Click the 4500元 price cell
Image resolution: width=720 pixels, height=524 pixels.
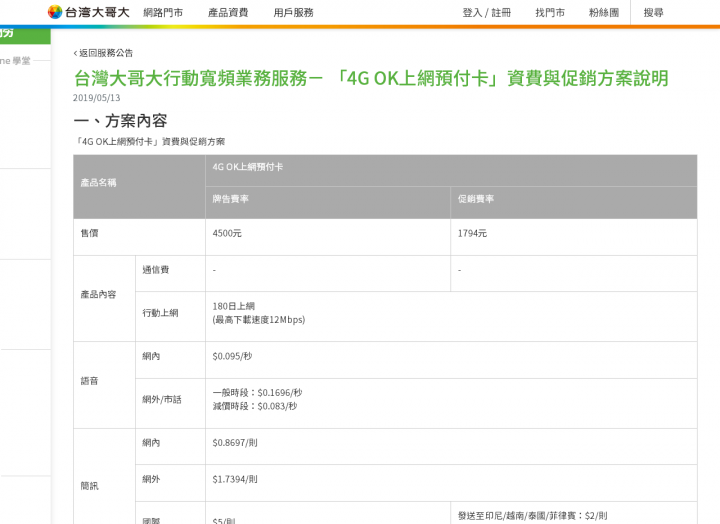(328, 237)
